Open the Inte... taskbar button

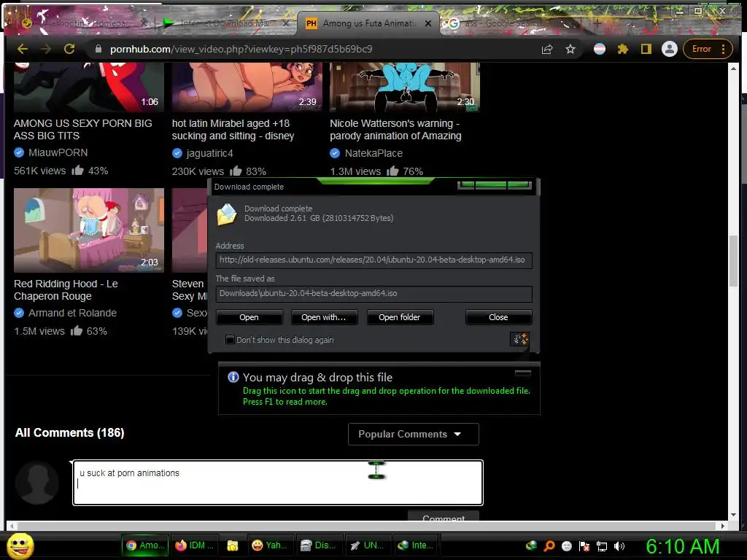(416, 545)
